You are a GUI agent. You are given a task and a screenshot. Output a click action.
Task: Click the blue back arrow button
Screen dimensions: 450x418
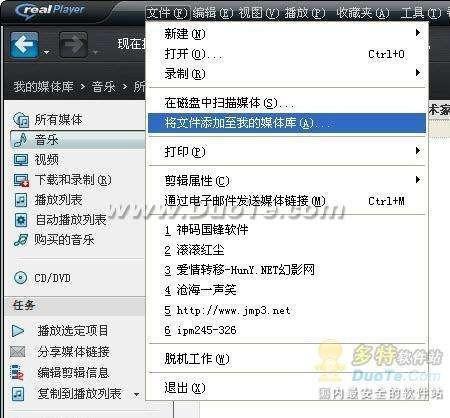pyautogui.click(x=25, y=44)
